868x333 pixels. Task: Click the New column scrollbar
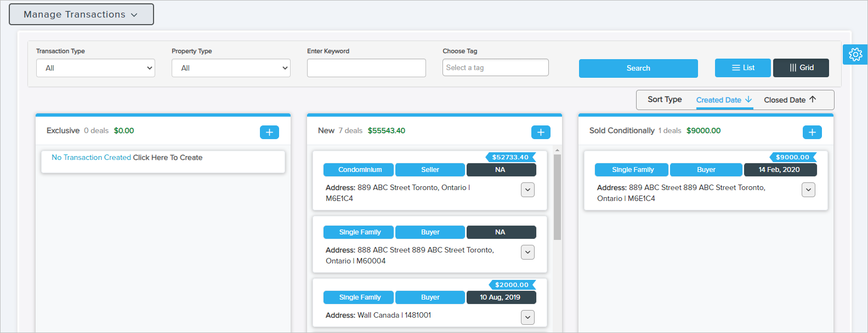[557, 197]
